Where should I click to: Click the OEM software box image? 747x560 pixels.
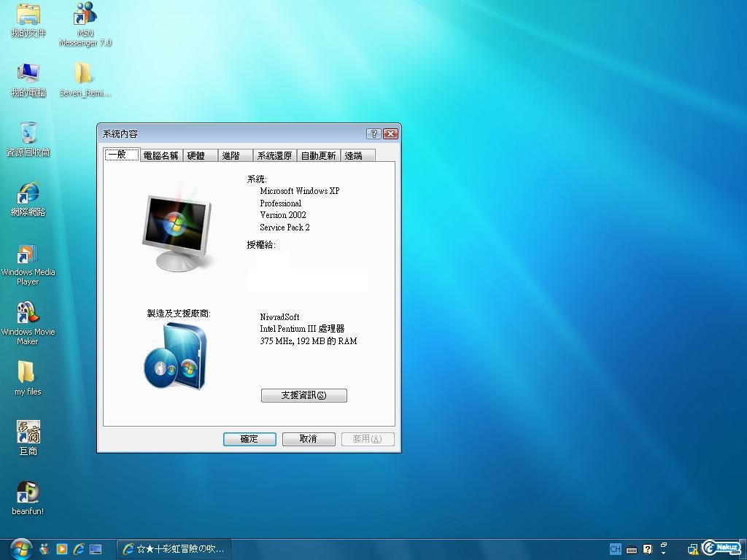175,356
